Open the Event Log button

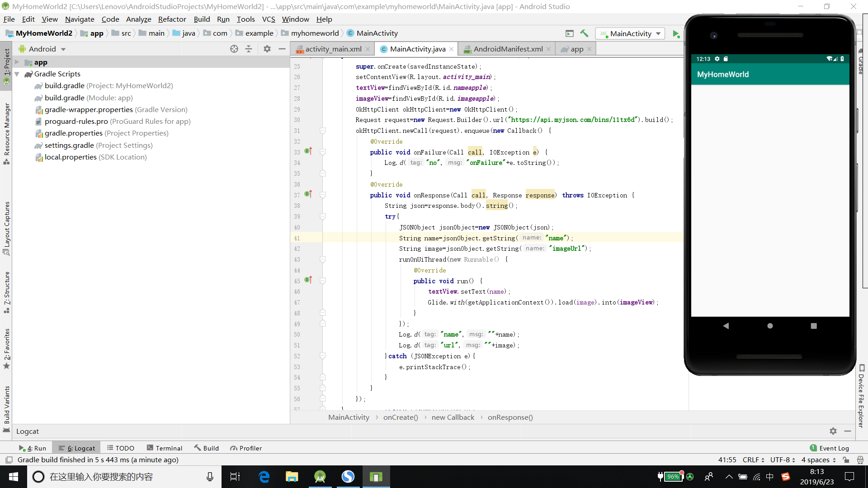829,448
